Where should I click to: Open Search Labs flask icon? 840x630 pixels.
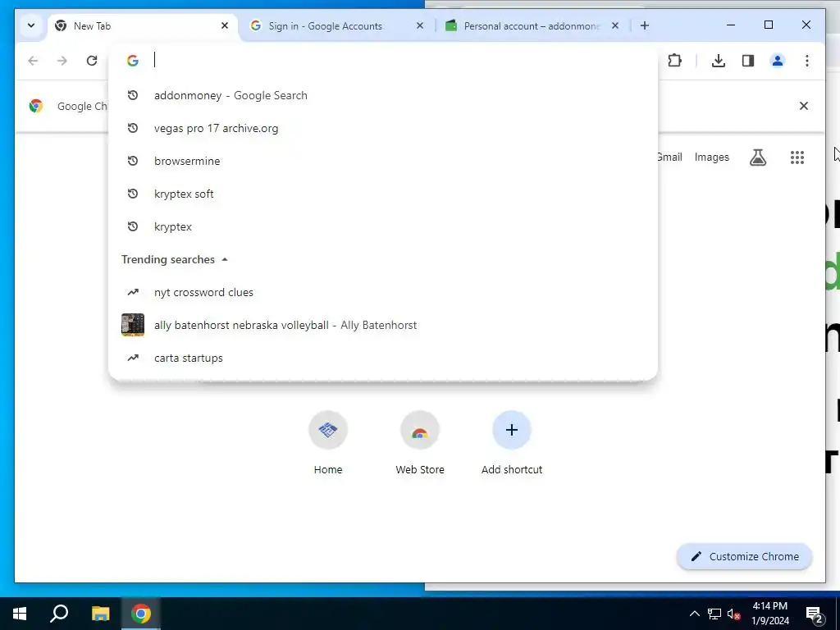click(757, 157)
